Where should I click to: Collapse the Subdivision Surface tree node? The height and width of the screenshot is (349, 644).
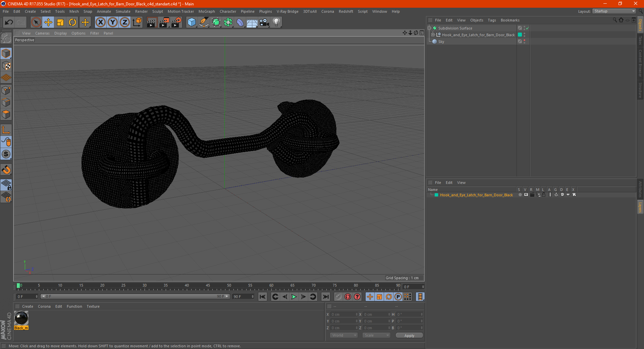(429, 28)
